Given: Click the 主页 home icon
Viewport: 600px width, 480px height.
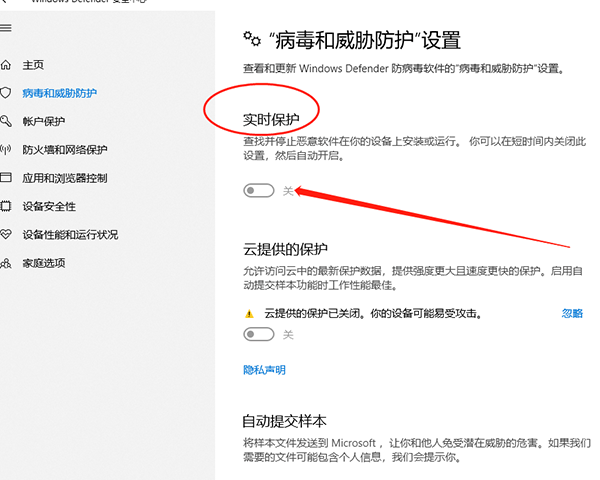Looking at the screenshot, I should [6, 65].
